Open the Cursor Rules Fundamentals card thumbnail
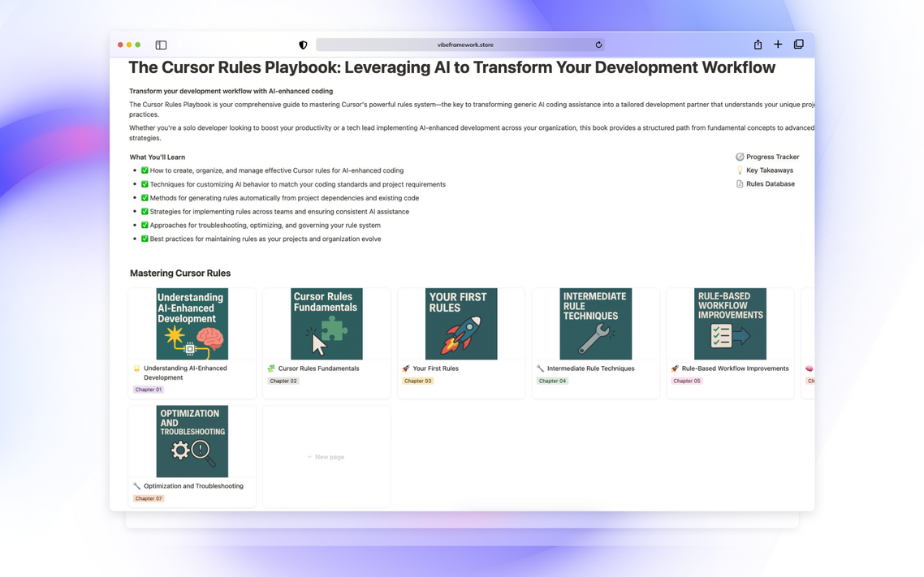The height and width of the screenshot is (577, 924). (x=326, y=324)
